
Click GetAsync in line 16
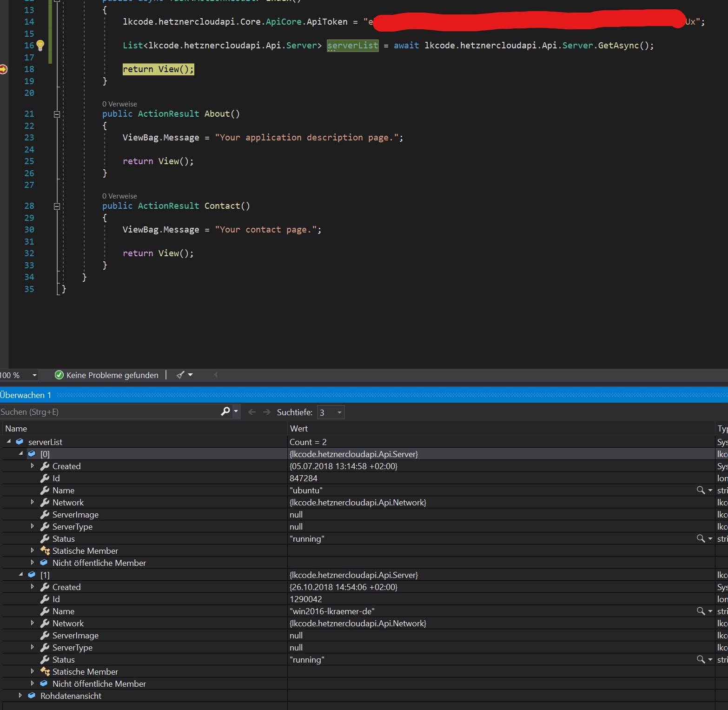619,46
